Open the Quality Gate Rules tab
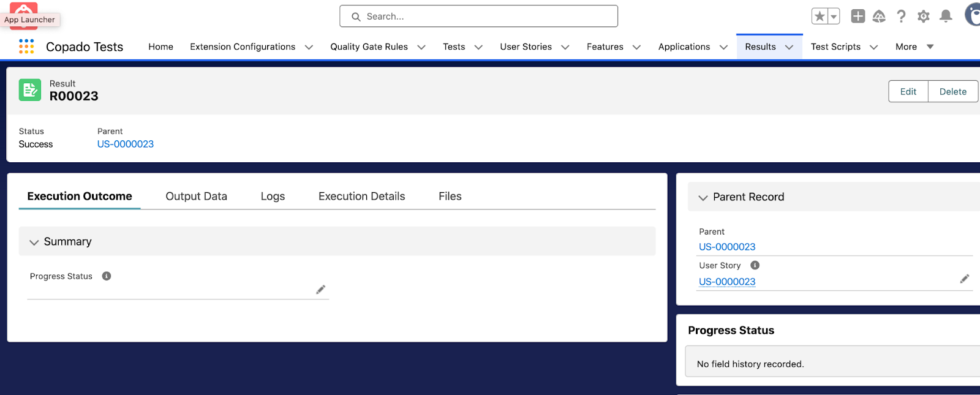The height and width of the screenshot is (395, 980). tap(369, 47)
